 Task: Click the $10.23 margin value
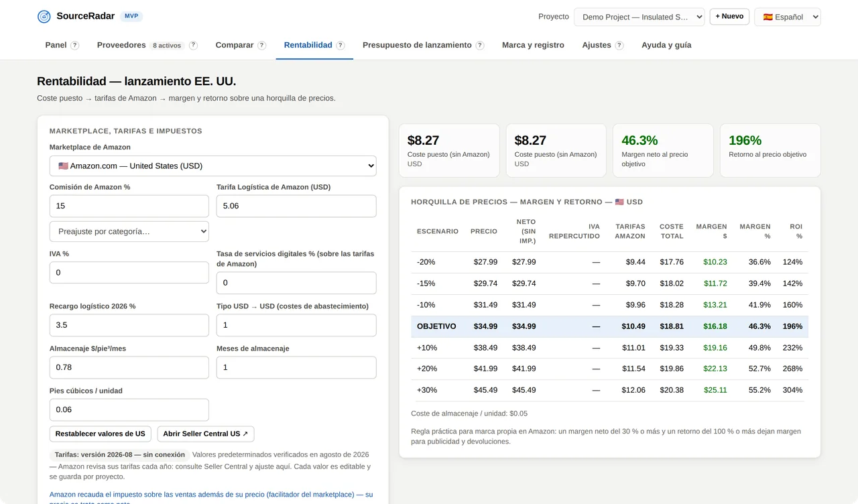(715, 262)
